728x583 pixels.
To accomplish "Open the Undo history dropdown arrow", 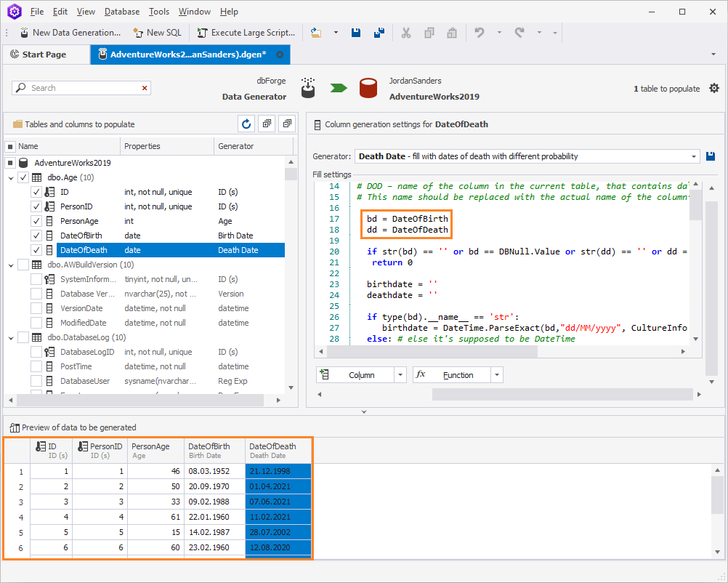I will 499,33.
